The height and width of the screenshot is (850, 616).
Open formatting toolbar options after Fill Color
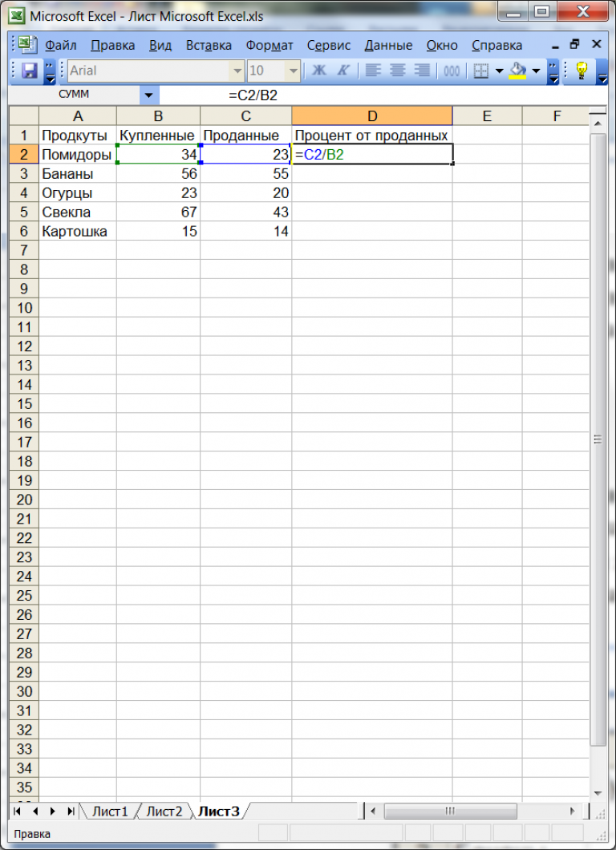click(553, 72)
